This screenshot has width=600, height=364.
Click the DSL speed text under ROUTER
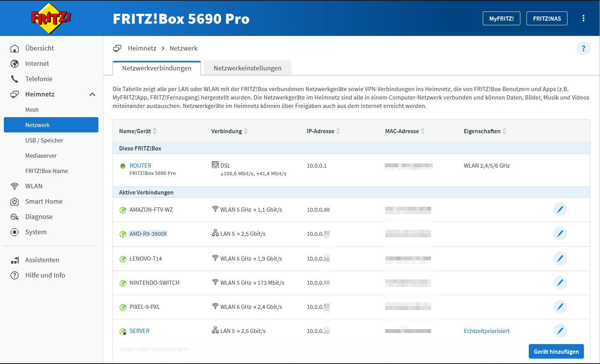[253, 173]
